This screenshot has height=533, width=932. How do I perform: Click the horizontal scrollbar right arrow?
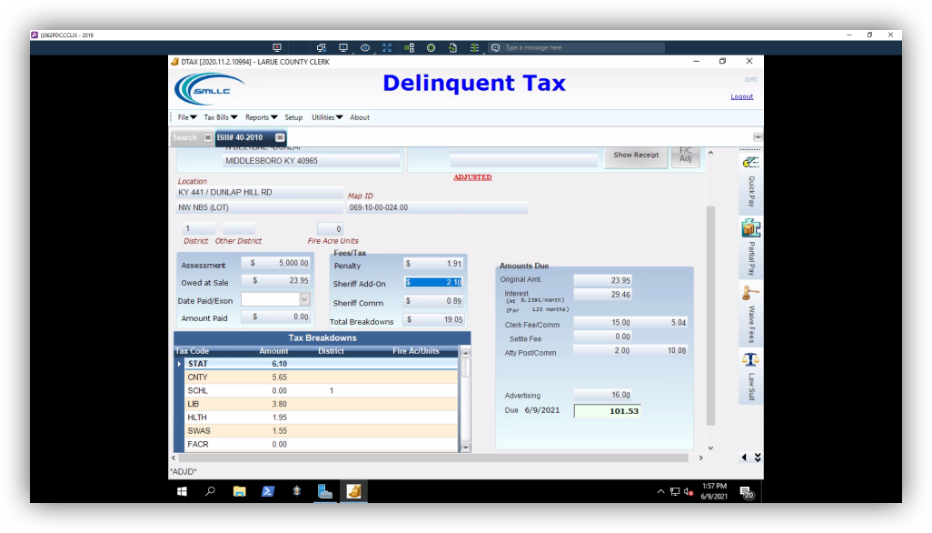click(x=701, y=458)
